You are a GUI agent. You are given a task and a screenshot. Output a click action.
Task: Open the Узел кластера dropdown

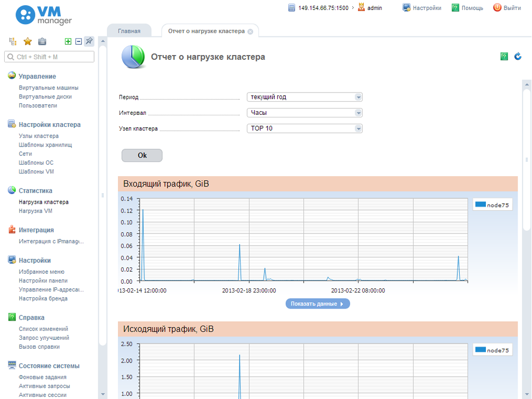pyautogui.click(x=304, y=128)
